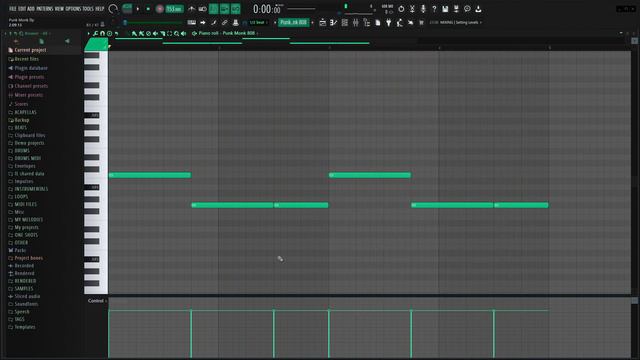Select the Slice tool

tap(162, 33)
